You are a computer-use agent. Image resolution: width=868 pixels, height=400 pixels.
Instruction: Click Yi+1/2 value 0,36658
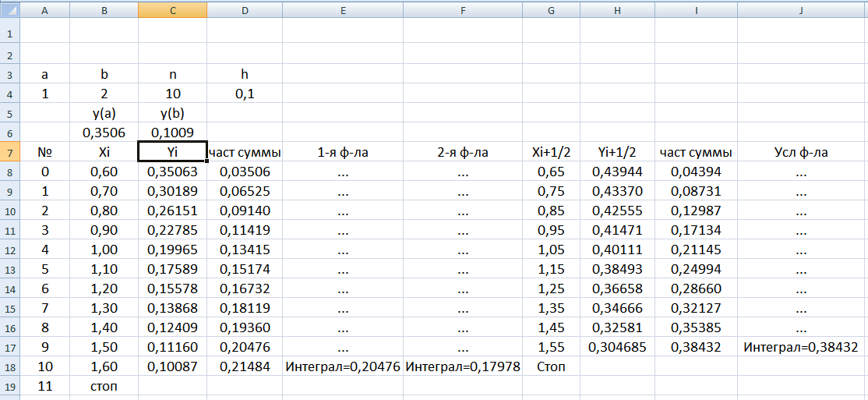click(x=617, y=288)
